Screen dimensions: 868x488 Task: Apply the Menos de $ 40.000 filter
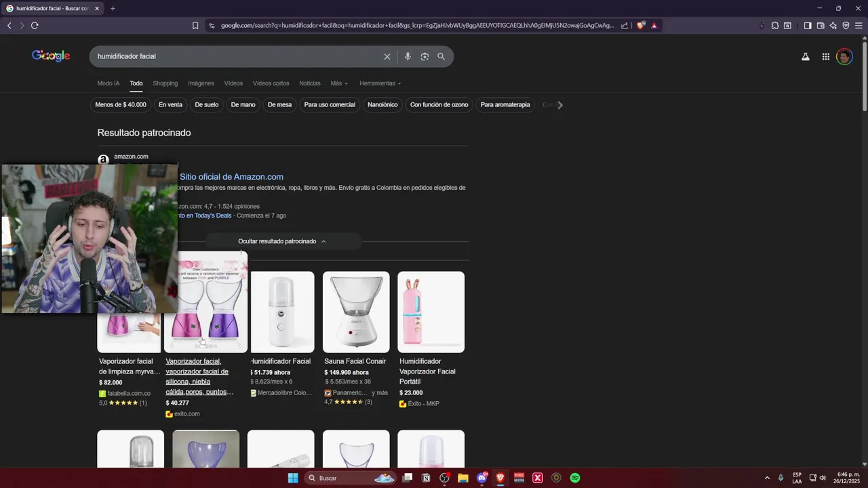[121, 105]
